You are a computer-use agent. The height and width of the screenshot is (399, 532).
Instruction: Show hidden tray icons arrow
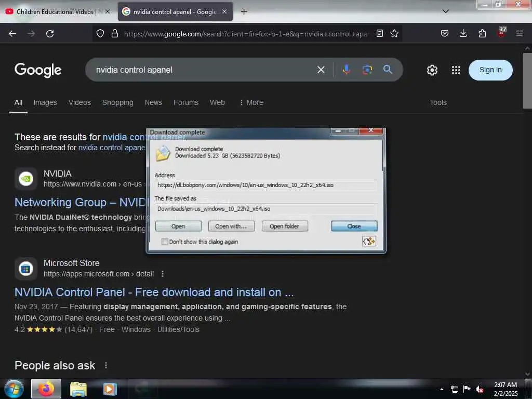442,389
